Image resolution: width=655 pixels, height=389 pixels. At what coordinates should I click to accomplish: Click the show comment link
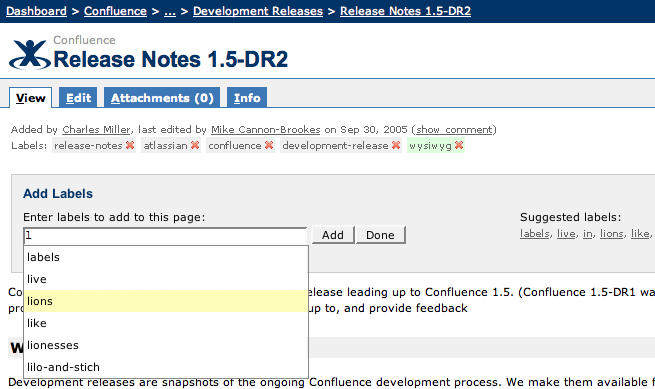(x=454, y=130)
